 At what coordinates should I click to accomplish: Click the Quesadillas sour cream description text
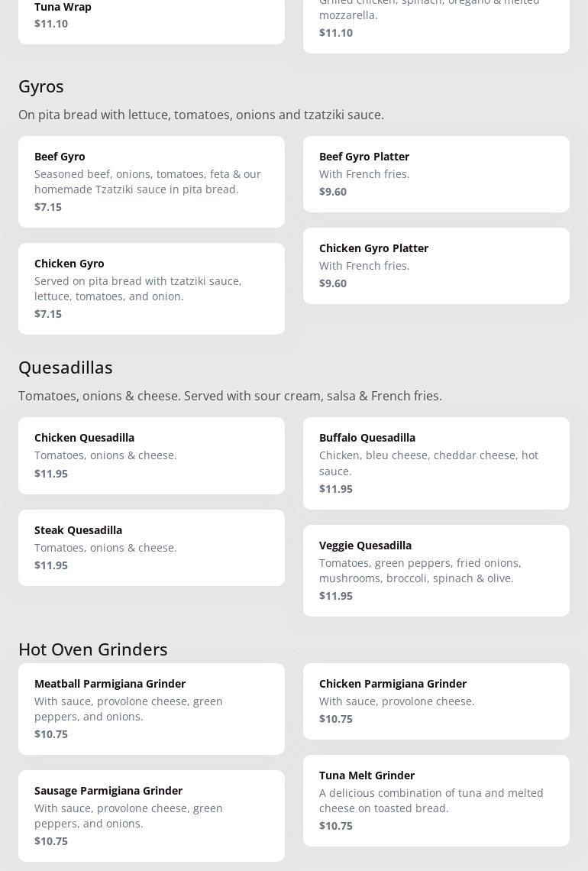point(230,396)
